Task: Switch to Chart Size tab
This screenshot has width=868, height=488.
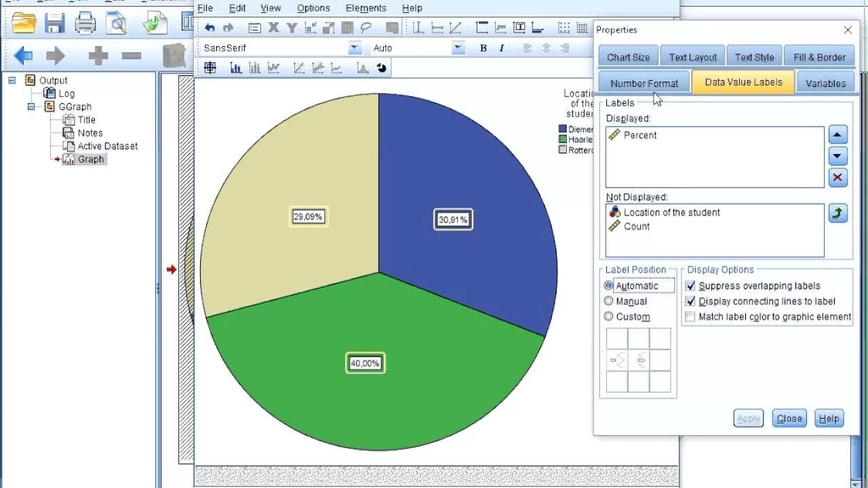Action: (x=628, y=57)
